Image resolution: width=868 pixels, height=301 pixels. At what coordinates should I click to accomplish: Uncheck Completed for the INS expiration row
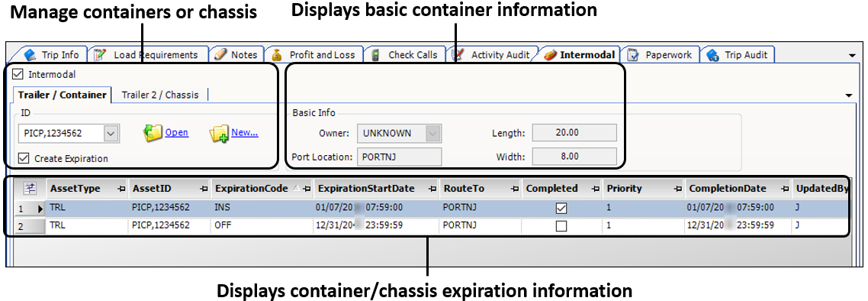point(561,209)
